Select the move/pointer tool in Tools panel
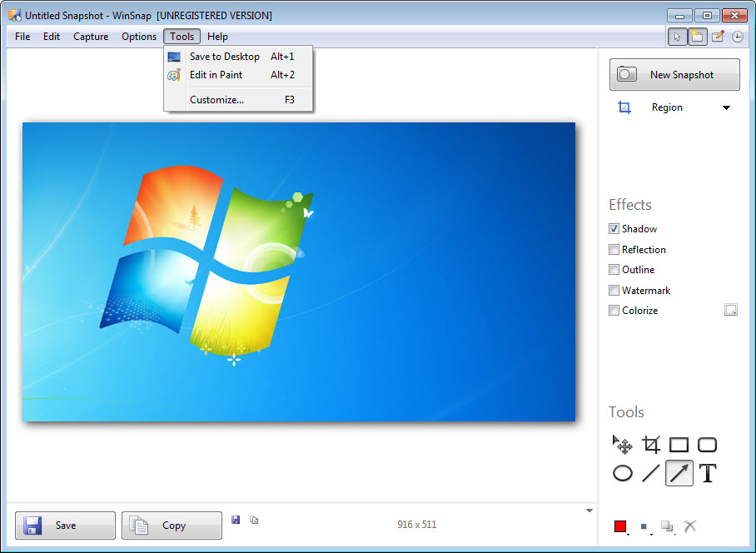Image resolution: width=756 pixels, height=553 pixels. pyautogui.click(x=623, y=445)
